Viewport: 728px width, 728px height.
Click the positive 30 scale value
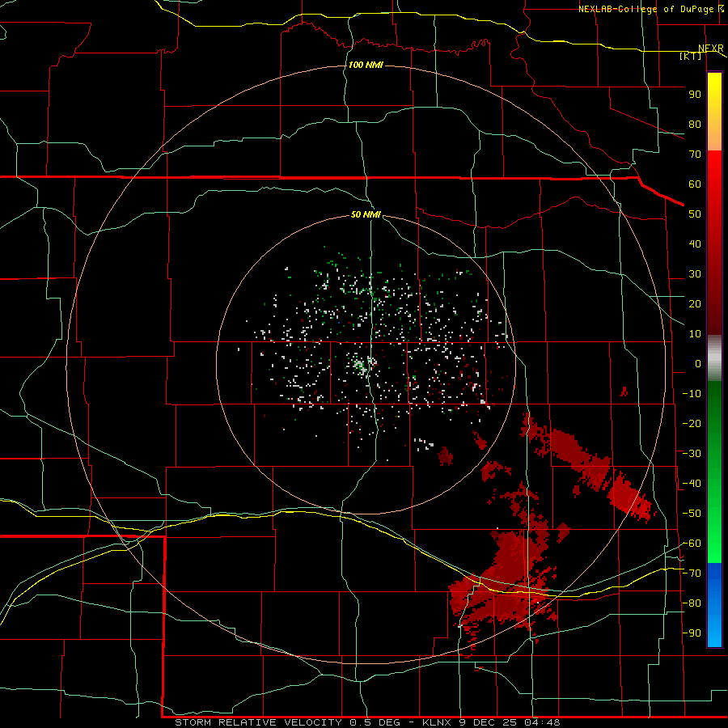(x=695, y=274)
